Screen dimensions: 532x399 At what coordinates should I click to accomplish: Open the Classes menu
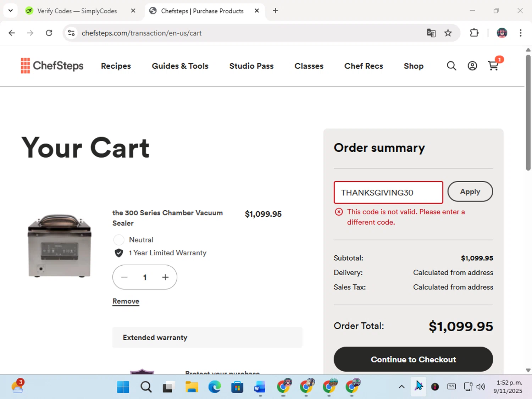(309, 66)
